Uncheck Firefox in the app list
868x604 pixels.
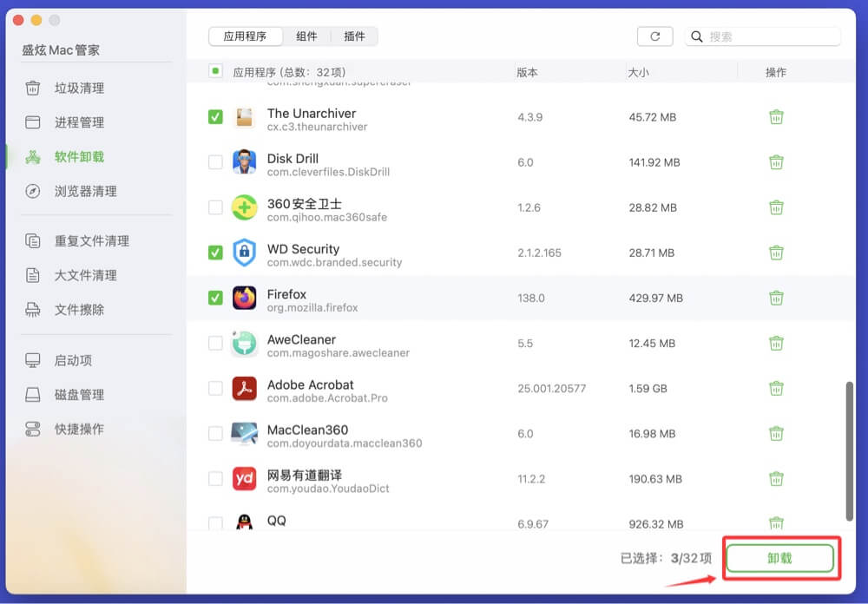(x=214, y=298)
